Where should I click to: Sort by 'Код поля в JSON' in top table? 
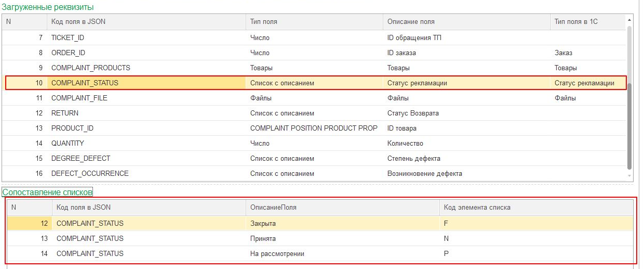(78, 22)
